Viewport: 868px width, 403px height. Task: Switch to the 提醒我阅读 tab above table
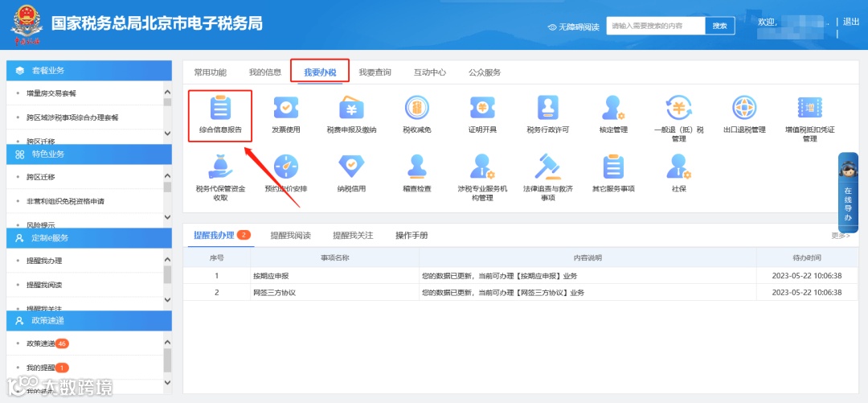(x=291, y=235)
